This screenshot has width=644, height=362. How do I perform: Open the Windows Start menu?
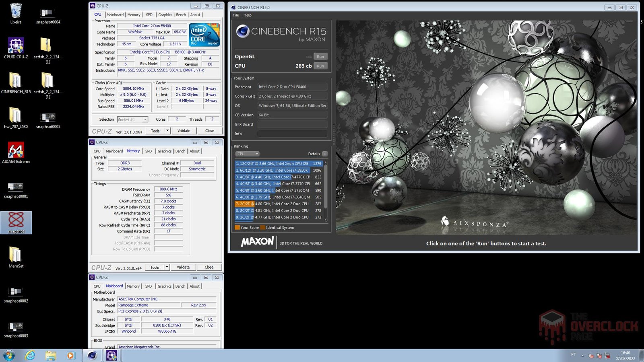click(x=9, y=355)
